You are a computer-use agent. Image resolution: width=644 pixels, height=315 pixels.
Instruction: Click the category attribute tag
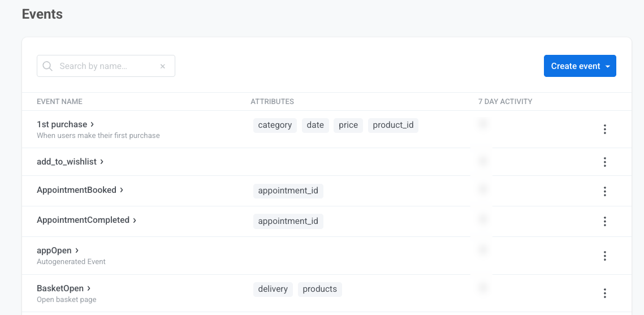click(x=275, y=125)
